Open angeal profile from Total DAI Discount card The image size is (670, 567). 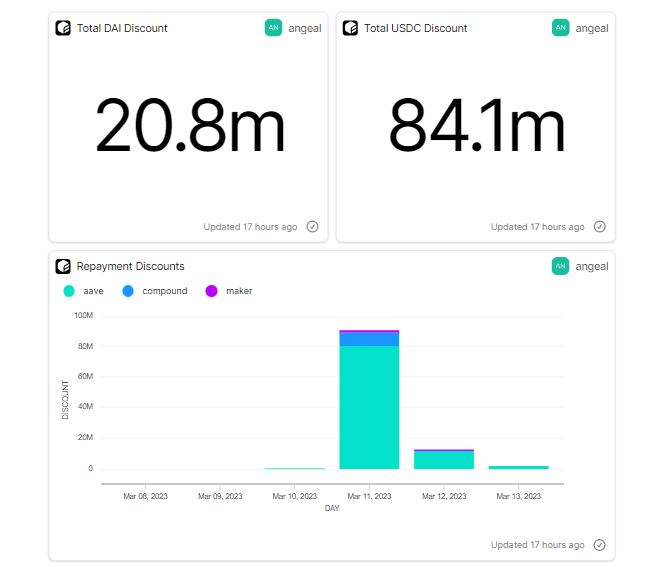(305, 28)
